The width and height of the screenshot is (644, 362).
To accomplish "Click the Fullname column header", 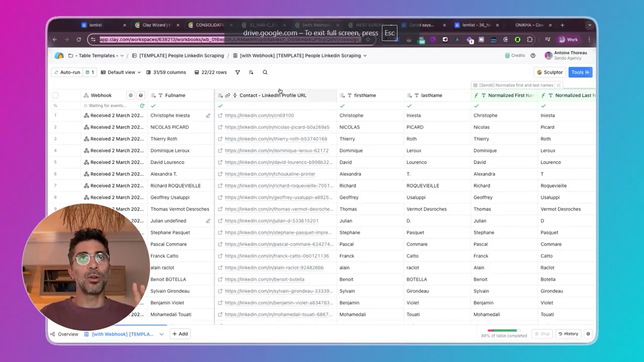I will (181, 95).
